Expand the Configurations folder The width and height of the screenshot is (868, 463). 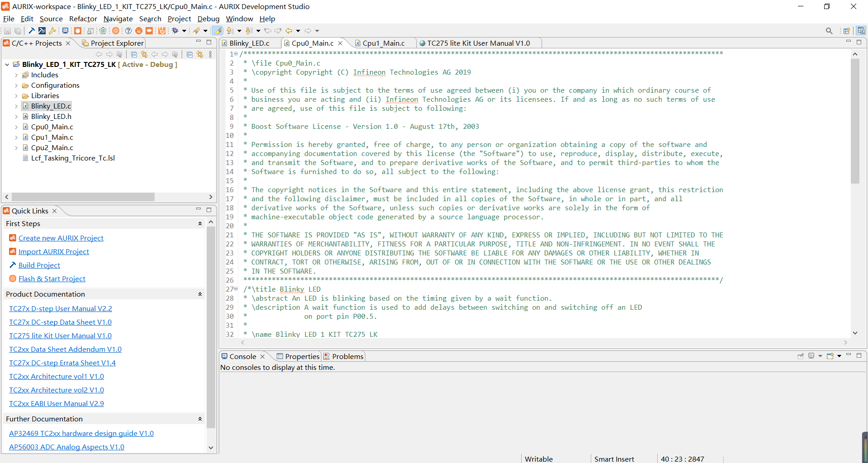16,85
